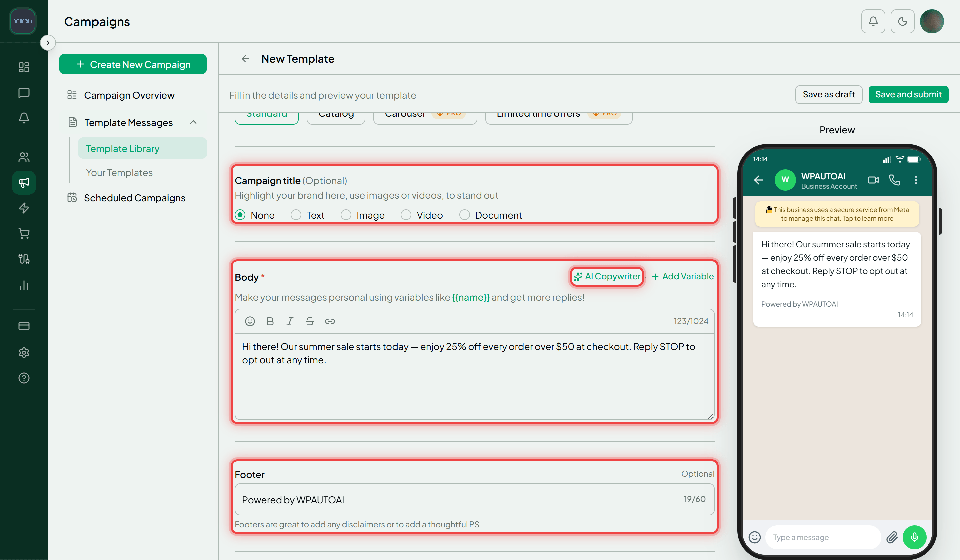Open the billing card sidebar icon
This screenshot has height=560, width=960.
pyautogui.click(x=24, y=326)
